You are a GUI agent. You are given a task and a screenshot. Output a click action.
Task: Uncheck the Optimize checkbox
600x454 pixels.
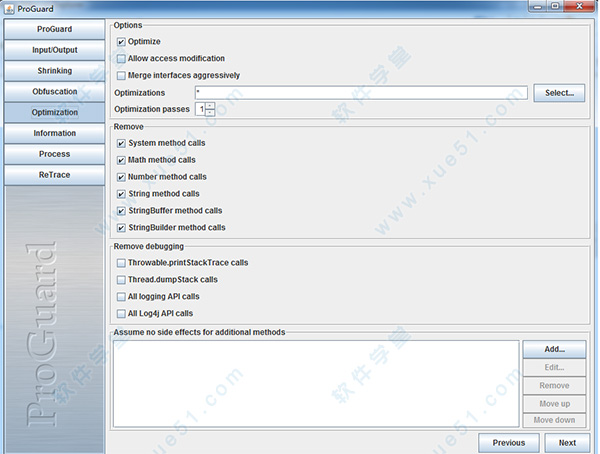pyautogui.click(x=121, y=42)
